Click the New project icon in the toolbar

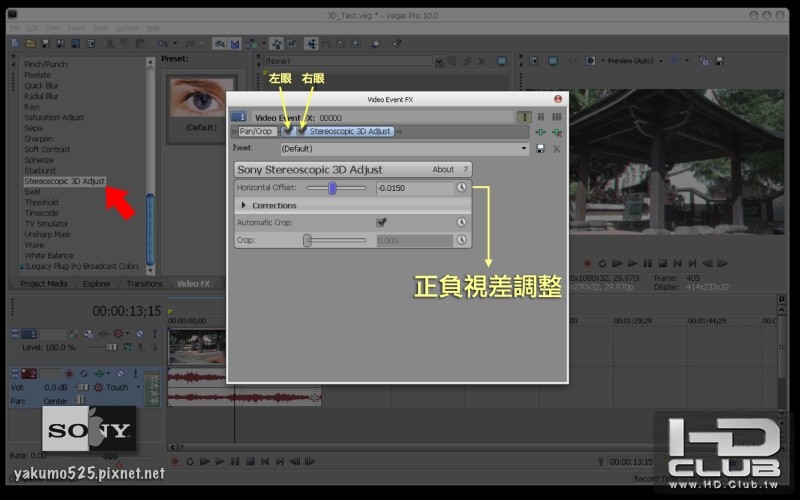(x=15, y=44)
